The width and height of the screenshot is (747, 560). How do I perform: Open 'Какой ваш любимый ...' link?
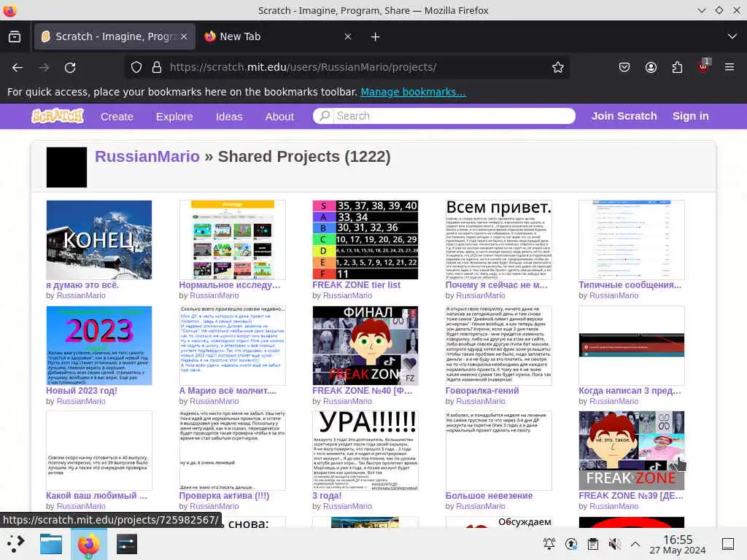point(97,495)
